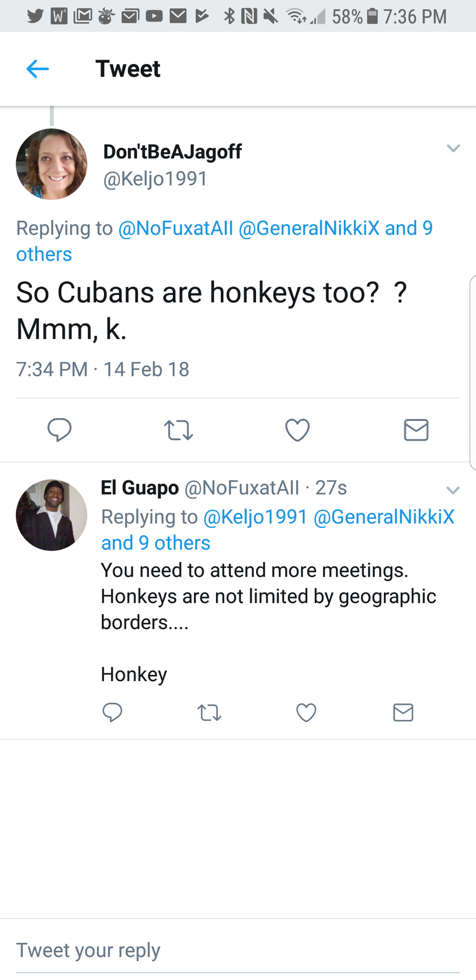476x980 pixels.
Task: Open @Keljo1991 mention in El Guapo's reply
Action: [255, 517]
